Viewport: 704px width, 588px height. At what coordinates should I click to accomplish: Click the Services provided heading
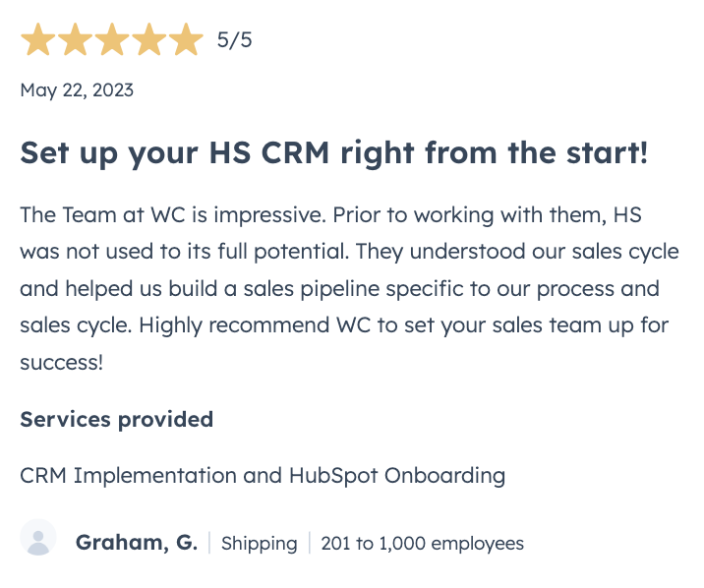click(117, 420)
